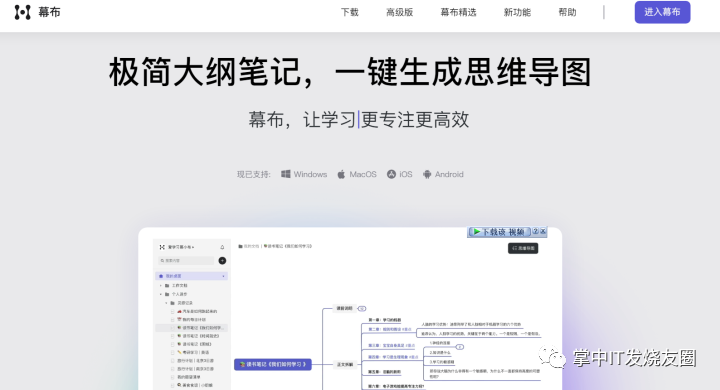Click the 工作文档 folder icon
This screenshot has height=390, width=720.
[x=167, y=286]
